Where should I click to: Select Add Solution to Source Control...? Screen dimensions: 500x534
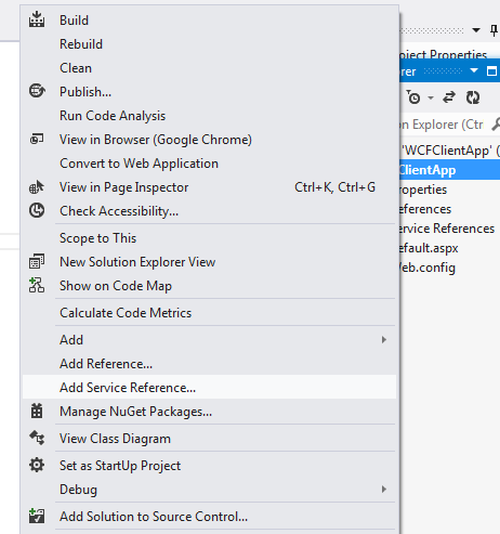pyautogui.click(x=209, y=516)
